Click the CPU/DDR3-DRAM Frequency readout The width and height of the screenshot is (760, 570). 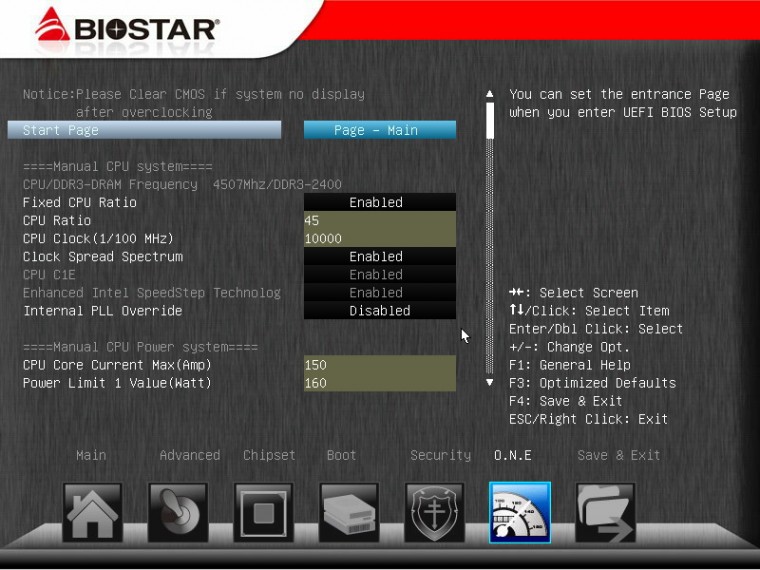182,184
